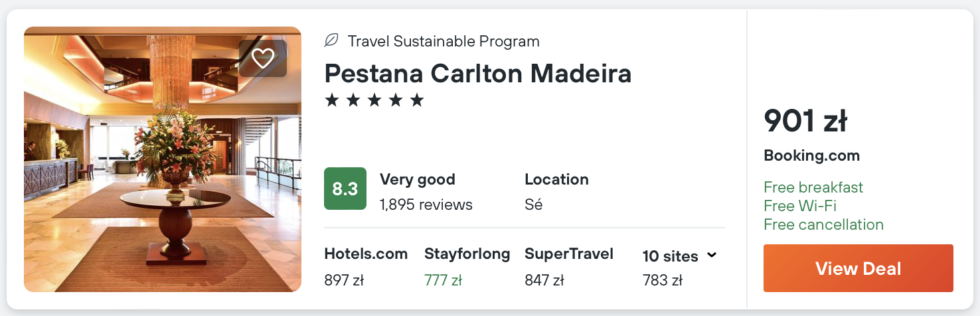Click the 783 zł lowest sites price
Viewport: 980px width, 316px height.
click(x=662, y=281)
